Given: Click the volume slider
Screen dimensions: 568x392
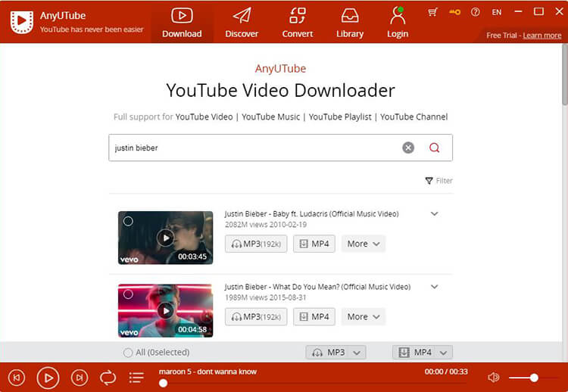Looking at the screenshot, I should click(534, 378).
